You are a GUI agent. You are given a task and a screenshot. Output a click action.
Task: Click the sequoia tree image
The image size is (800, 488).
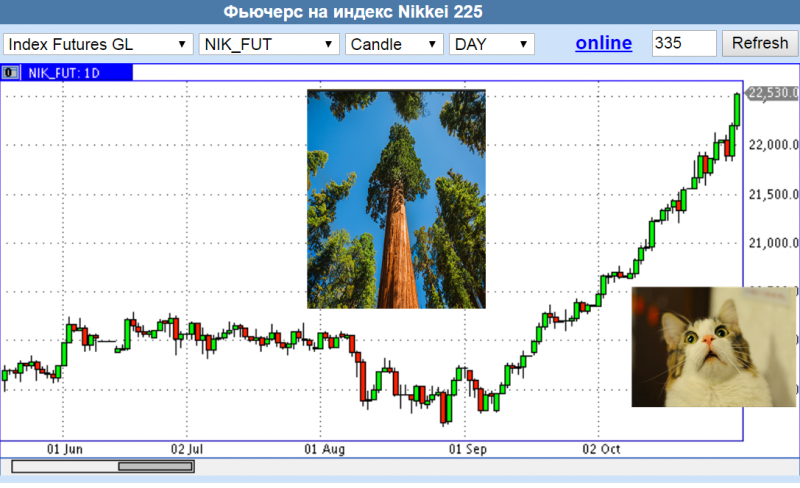coord(395,198)
